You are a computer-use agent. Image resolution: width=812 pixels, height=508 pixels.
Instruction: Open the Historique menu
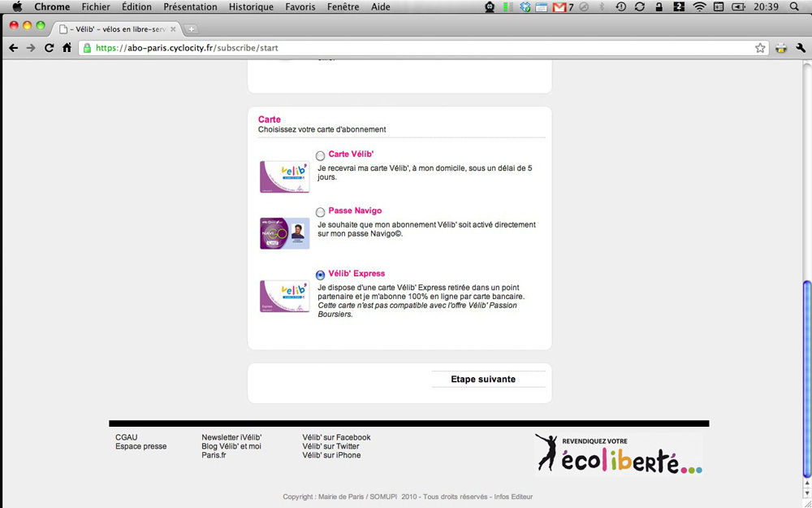click(251, 7)
